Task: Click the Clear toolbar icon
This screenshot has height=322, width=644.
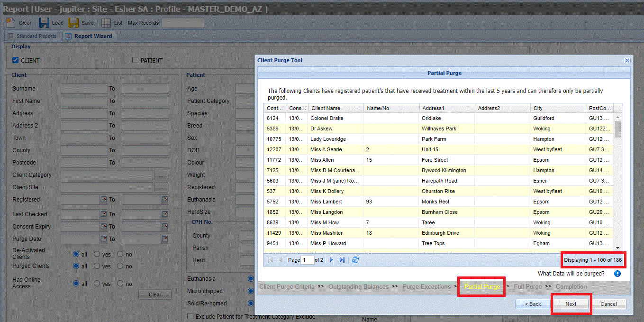Action: [x=10, y=23]
